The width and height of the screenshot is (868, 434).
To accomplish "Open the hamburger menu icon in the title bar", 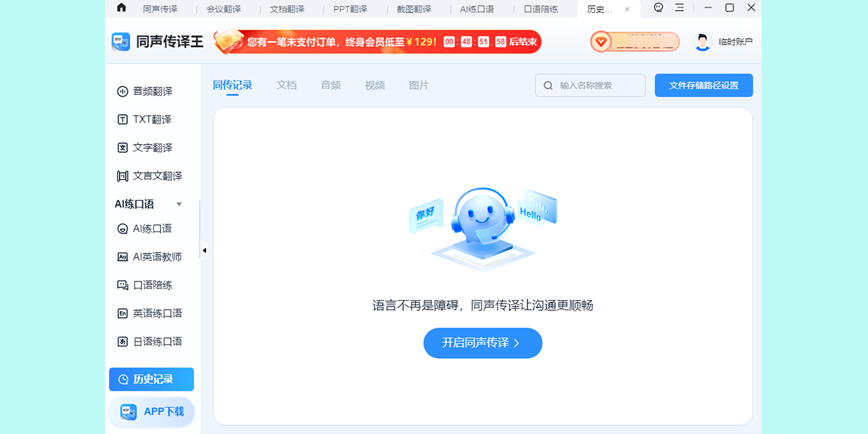I will click(679, 8).
